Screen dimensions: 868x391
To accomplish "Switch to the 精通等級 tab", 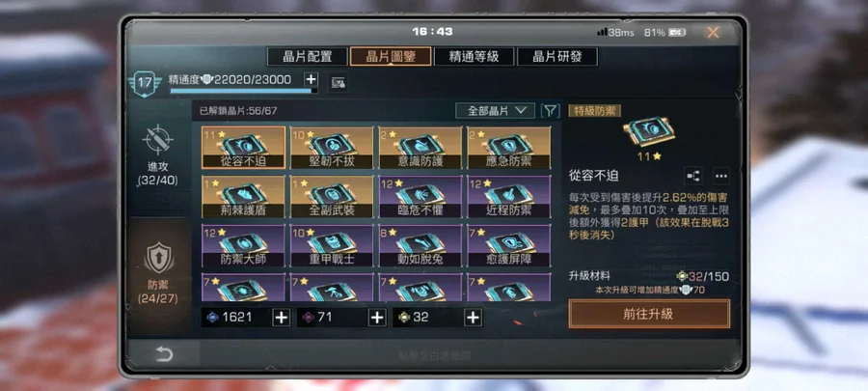I will (474, 57).
